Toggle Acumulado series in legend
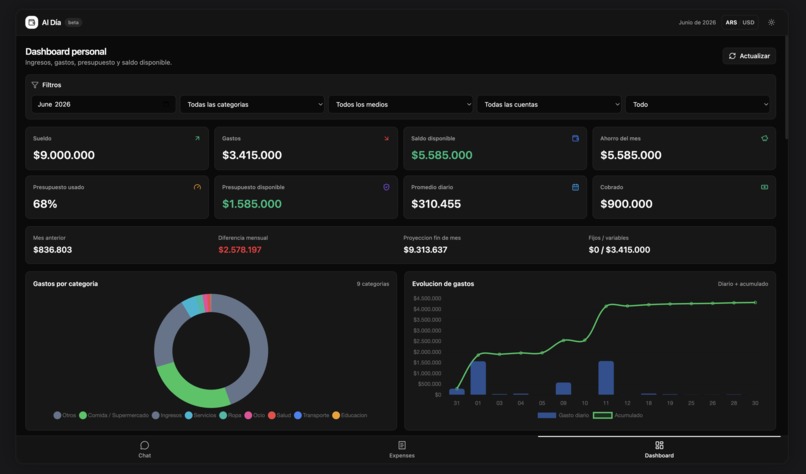806x474 pixels. point(618,415)
